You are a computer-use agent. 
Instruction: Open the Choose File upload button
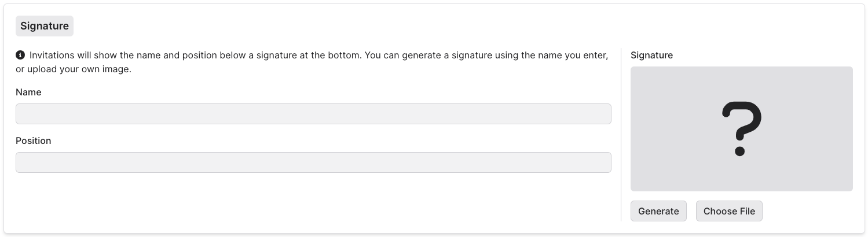click(x=729, y=211)
